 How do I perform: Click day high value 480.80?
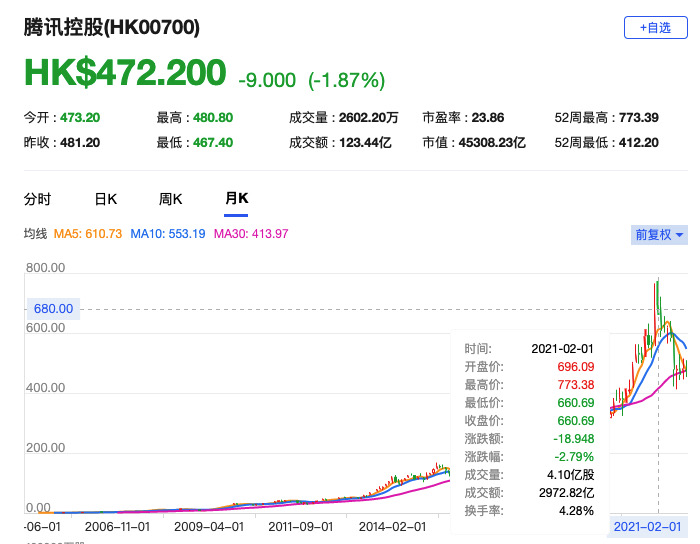coord(213,118)
